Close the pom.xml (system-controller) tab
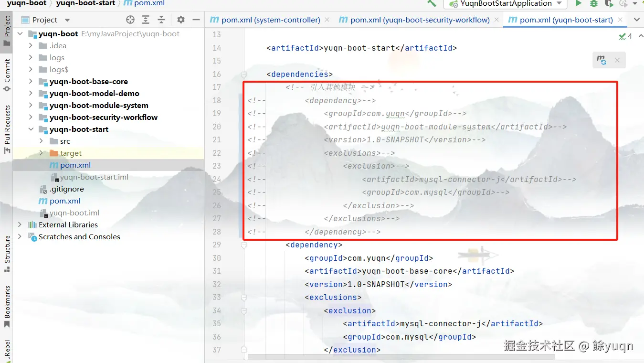Image resolution: width=644 pixels, height=363 pixels. coord(327,20)
